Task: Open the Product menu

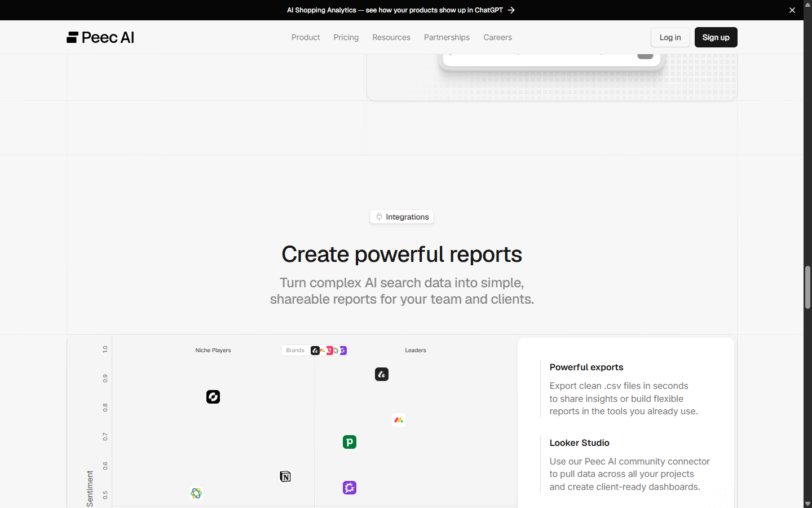Action: [x=306, y=37]
